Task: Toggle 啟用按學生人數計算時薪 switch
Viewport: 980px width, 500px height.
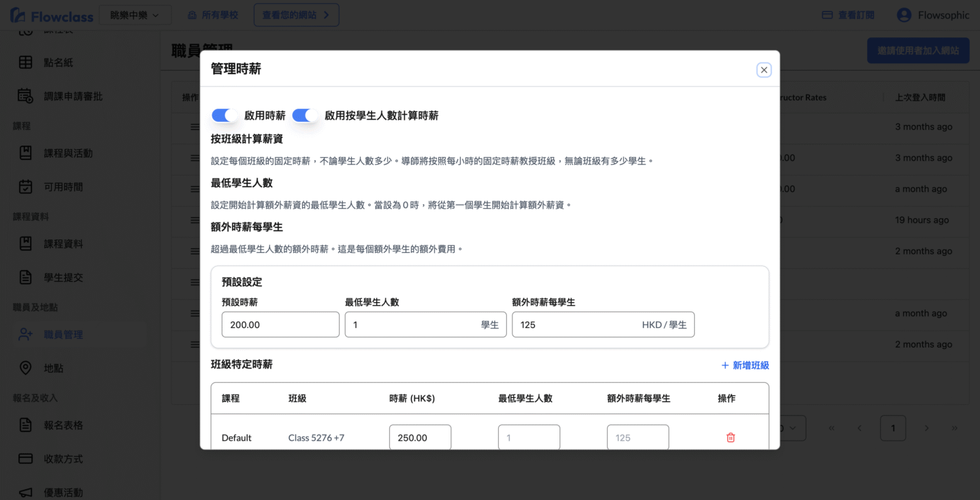Action: [305, 116]
